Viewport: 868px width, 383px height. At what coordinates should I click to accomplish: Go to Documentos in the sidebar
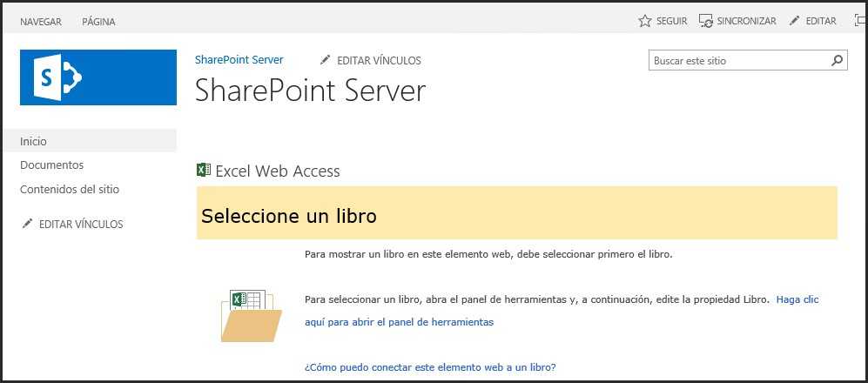[52, 165]
